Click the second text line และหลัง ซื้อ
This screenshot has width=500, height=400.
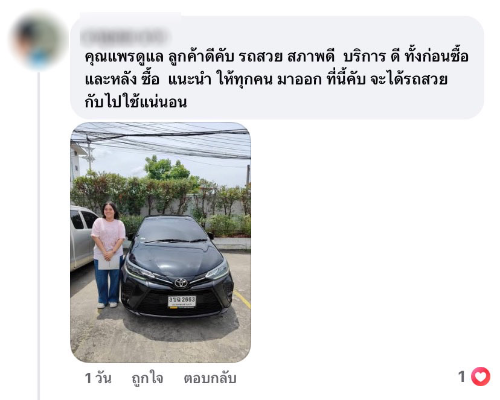[x=122, y=80]
